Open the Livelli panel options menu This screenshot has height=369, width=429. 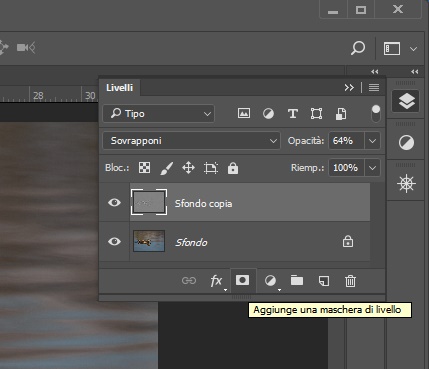point(374,88)
